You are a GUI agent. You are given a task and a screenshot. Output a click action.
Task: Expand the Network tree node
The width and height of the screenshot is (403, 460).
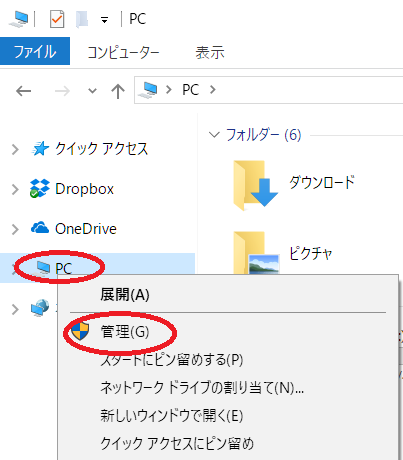tap(15, 309)
